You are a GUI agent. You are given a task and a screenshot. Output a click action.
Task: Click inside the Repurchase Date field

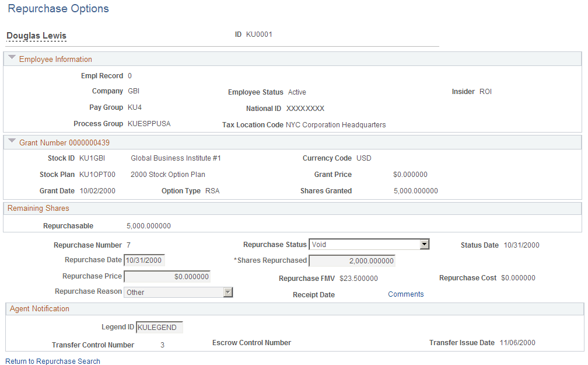[x=144, y=259]
